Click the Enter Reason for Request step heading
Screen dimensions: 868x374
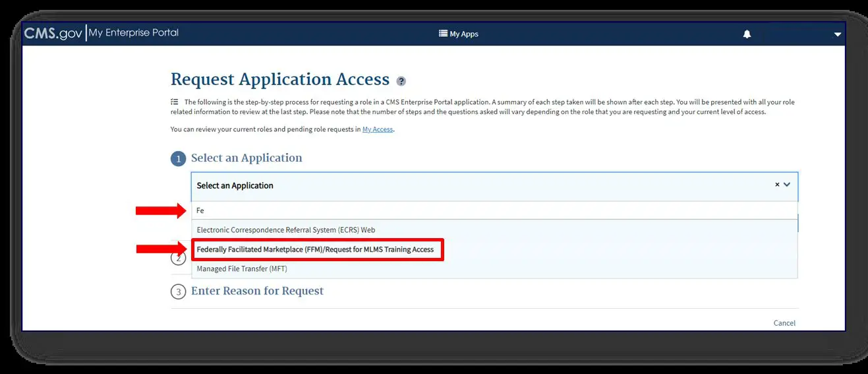(257, 291)
